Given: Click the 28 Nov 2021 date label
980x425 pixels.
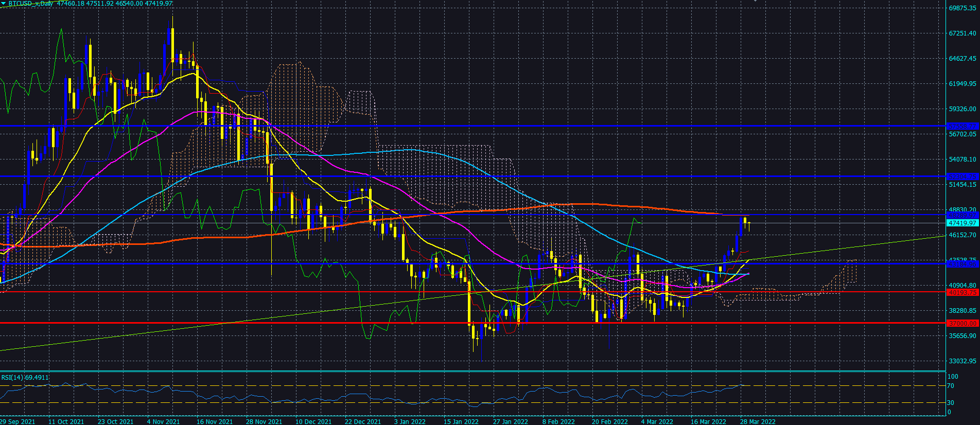Looking at the screenshot, I should tap(264, 421).
